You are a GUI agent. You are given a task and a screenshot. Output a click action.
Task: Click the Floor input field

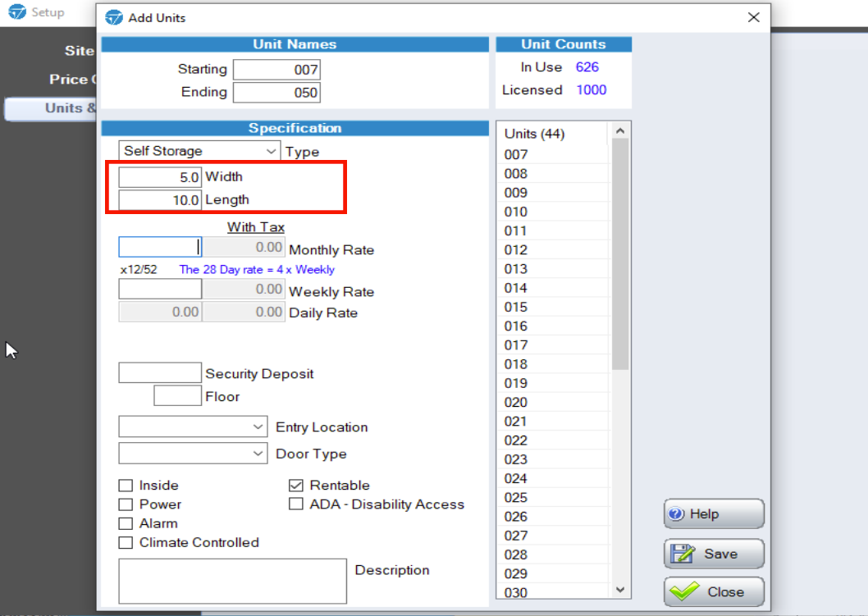(178, 395)
